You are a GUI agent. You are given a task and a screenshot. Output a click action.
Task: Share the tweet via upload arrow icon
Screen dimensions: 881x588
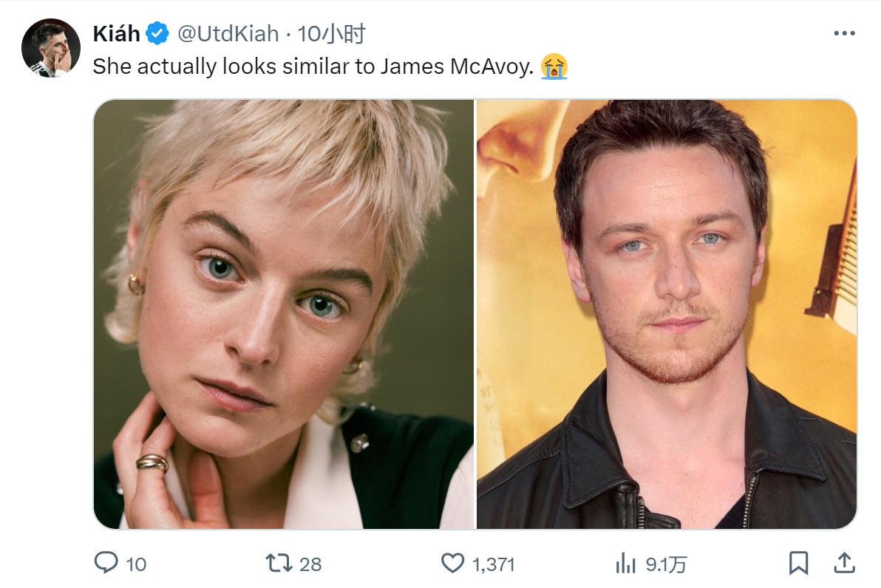[x=844, y=563]
